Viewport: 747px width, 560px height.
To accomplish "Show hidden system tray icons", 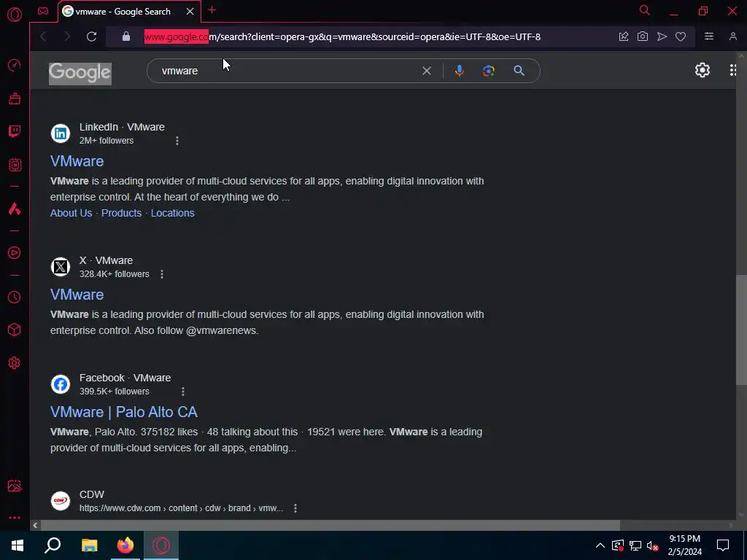I will click(x=600, y=545).
